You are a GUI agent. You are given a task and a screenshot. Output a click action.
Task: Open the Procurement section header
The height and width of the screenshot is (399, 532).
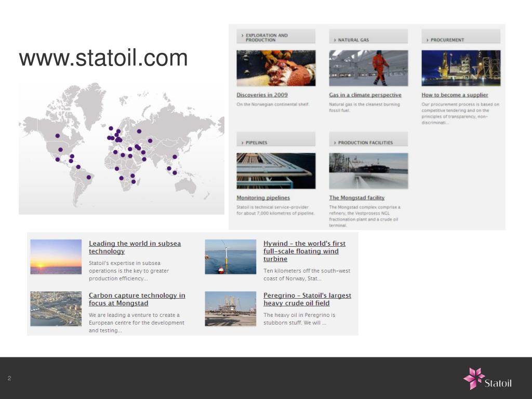coord(461,36)
